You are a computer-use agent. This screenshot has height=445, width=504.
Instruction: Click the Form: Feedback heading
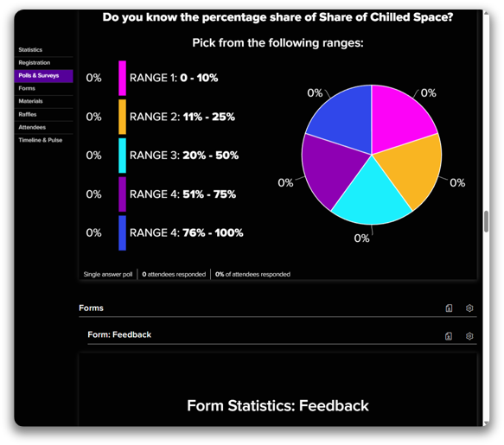click(x=119, y=334)
